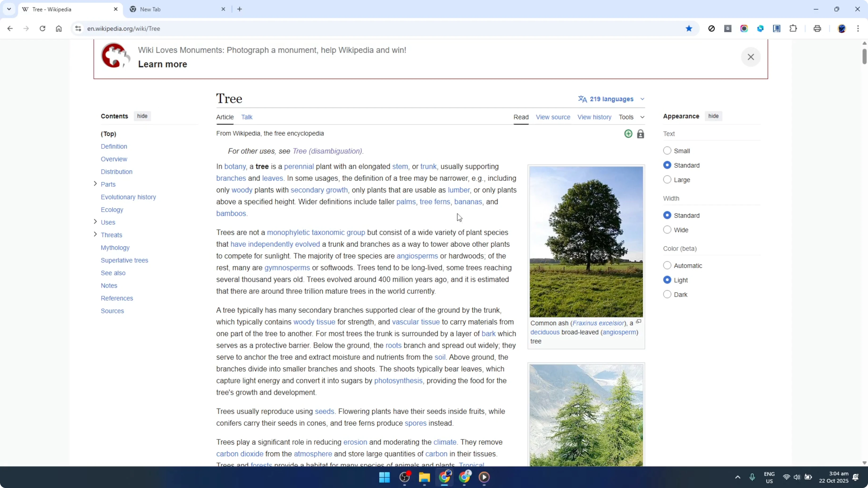Viewport: 868px width, 488px height.
Task: Select Dark color mode
Action: pyautogui.click(x=667, y=294)
